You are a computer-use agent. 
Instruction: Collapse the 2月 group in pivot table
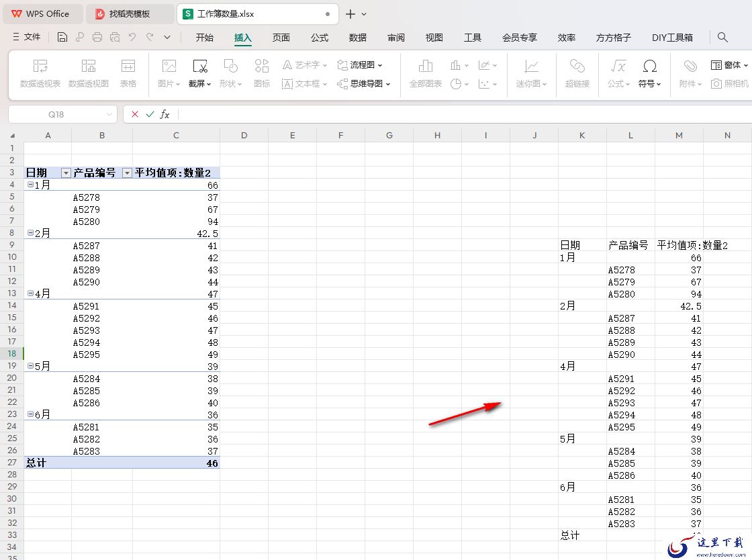pos(30,233)
